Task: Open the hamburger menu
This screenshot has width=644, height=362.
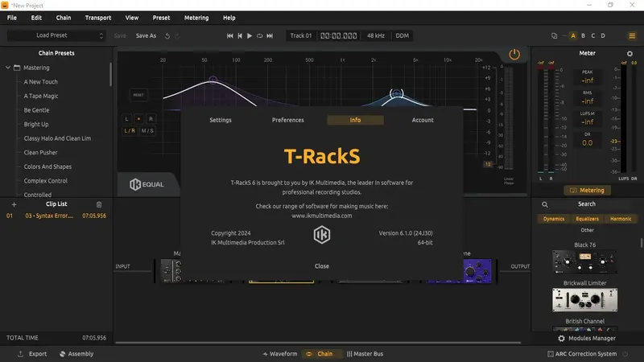Action: click(x=632, y=35)
